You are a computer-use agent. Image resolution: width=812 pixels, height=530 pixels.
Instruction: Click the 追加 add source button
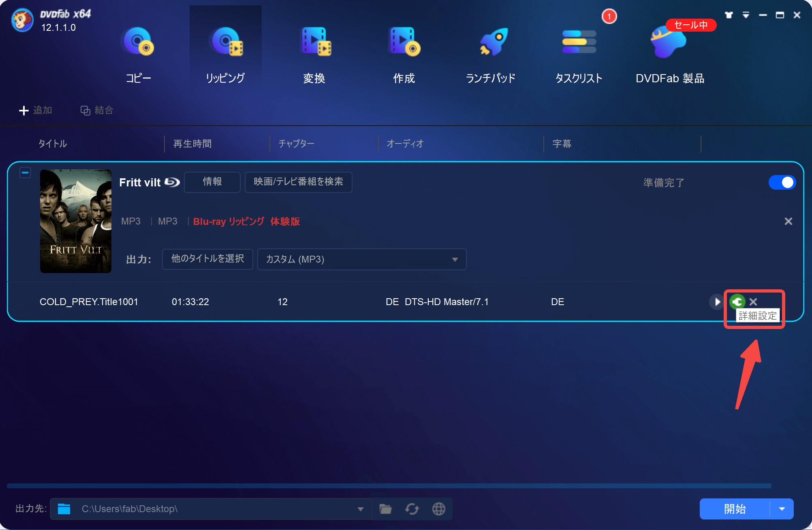pyautogui.click(x=36, y=110)
